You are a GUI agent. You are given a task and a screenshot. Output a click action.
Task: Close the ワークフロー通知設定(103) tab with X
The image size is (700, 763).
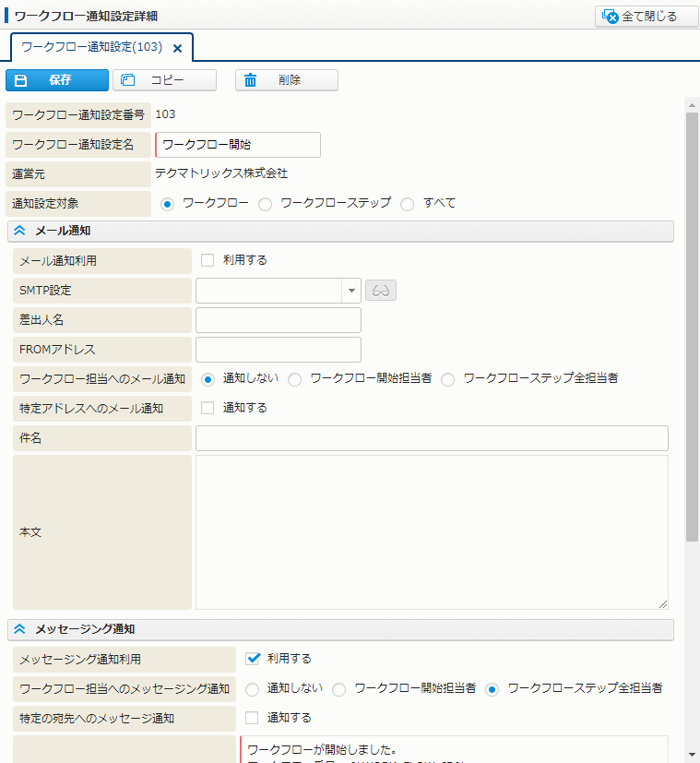click(178, 48)
